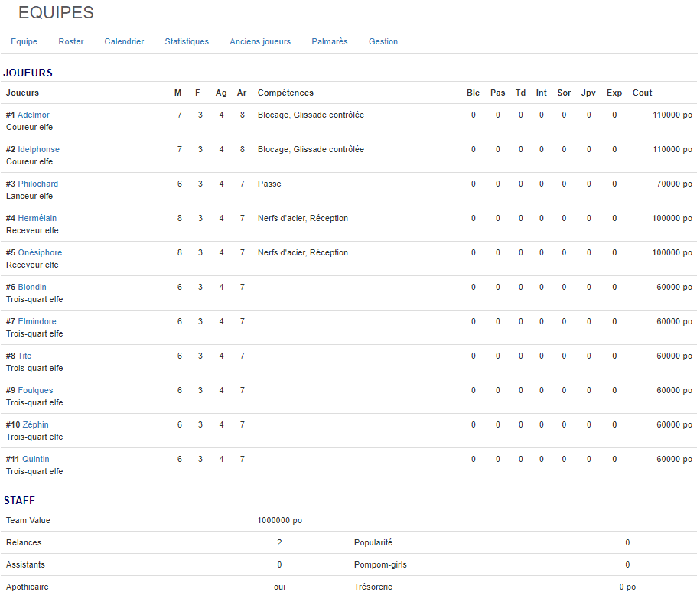Switch to the Roster tab

(x=71, y=41)
